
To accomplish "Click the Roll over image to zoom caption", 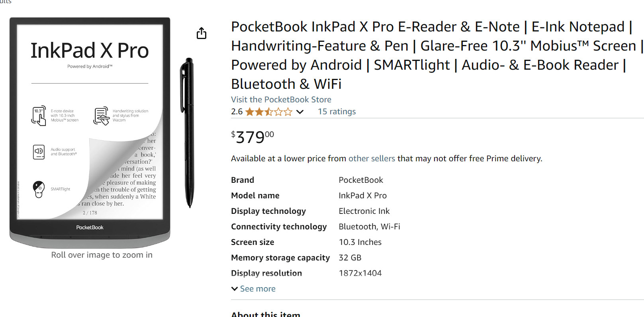I will coord(102,255).
